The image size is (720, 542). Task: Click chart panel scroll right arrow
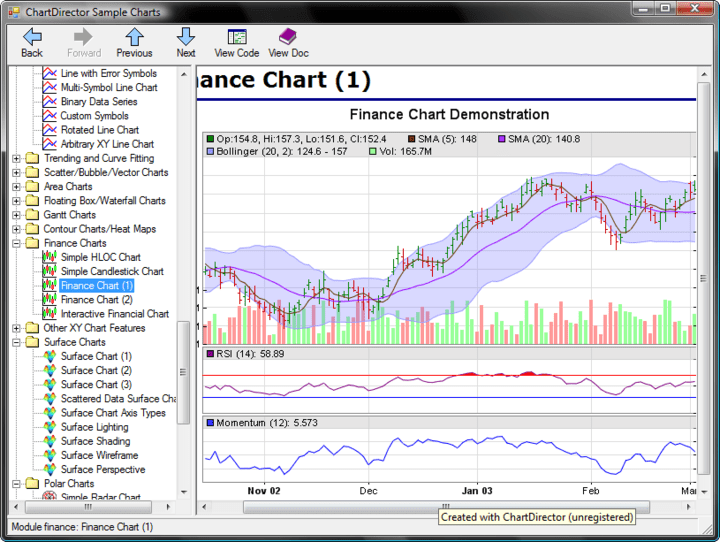(688, 507)
